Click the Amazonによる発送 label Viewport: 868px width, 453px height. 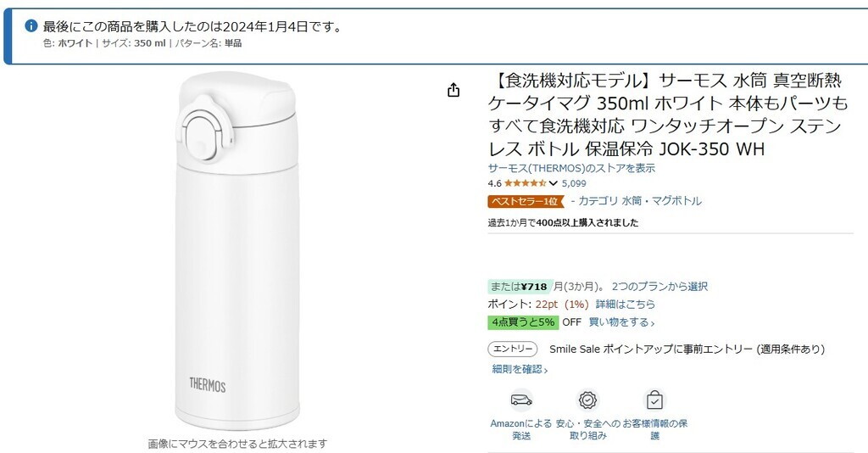[x=521, y=429]
